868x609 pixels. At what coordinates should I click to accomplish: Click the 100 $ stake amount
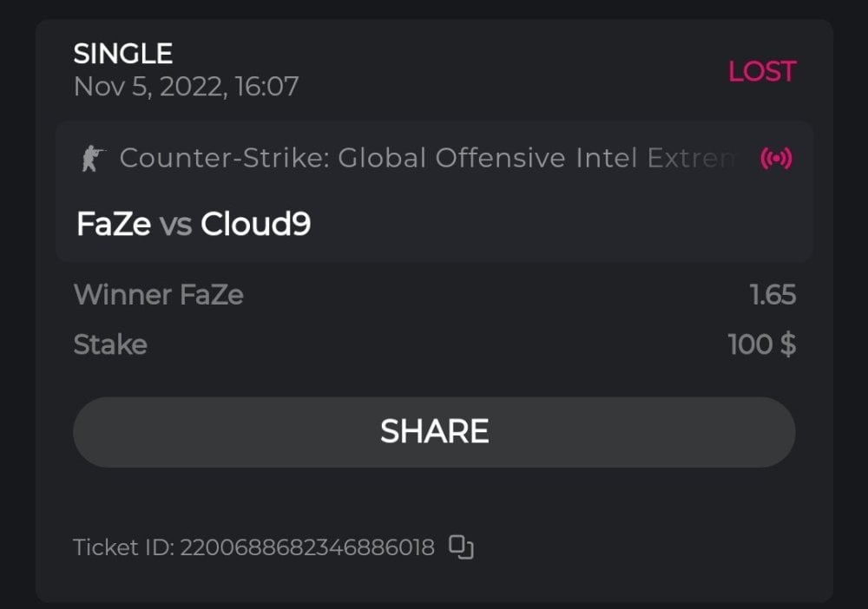tap(761, 345)
